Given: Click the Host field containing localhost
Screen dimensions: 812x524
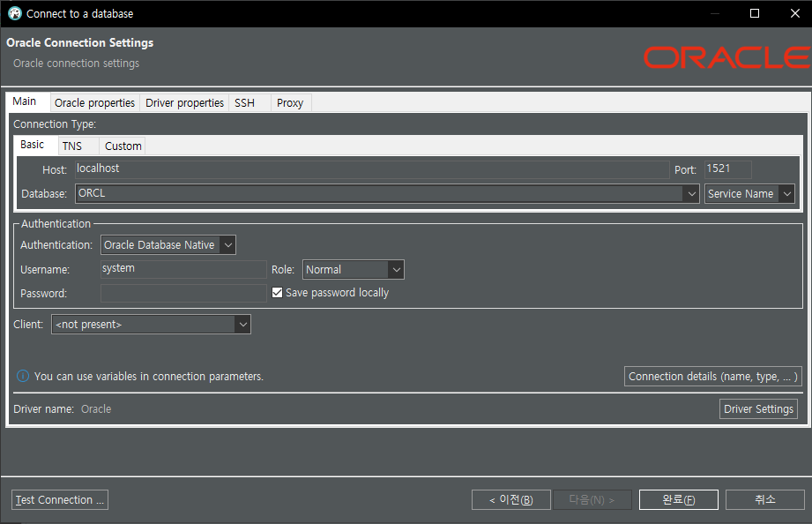Looking at the screenshot, I should [x=372, y=169].
